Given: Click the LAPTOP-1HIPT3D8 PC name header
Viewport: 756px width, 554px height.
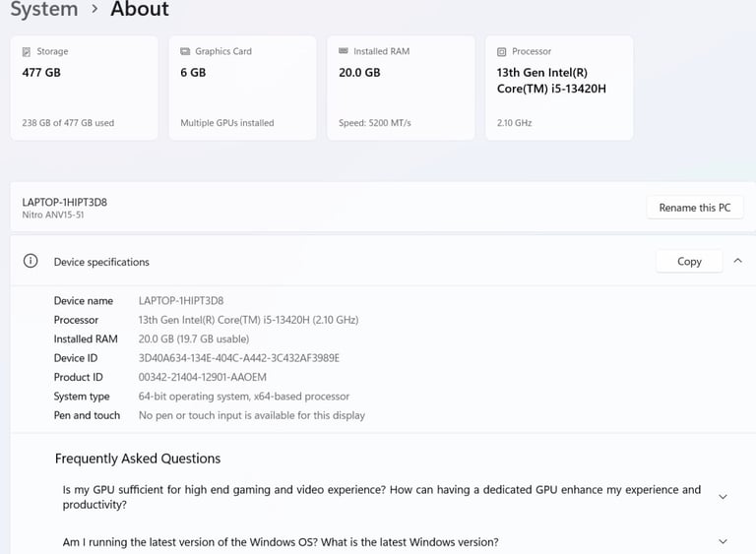Looking at the screenshot, I should tap(65, 202).
